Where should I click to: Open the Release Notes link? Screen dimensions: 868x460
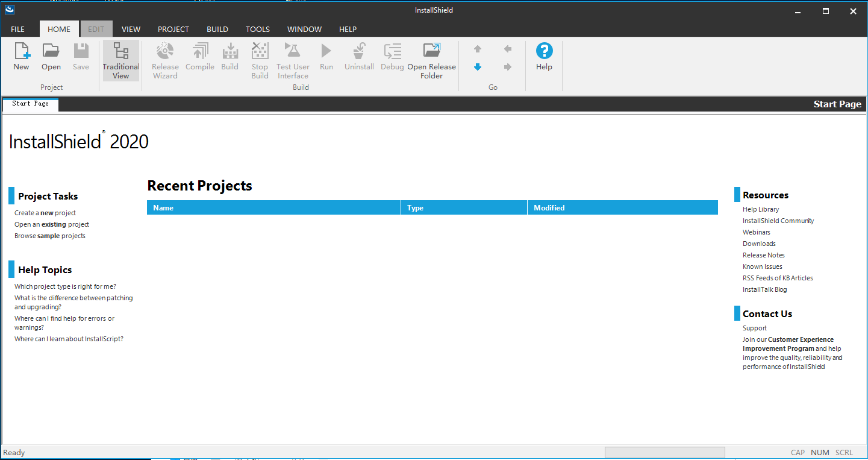[x=764, y=255]
